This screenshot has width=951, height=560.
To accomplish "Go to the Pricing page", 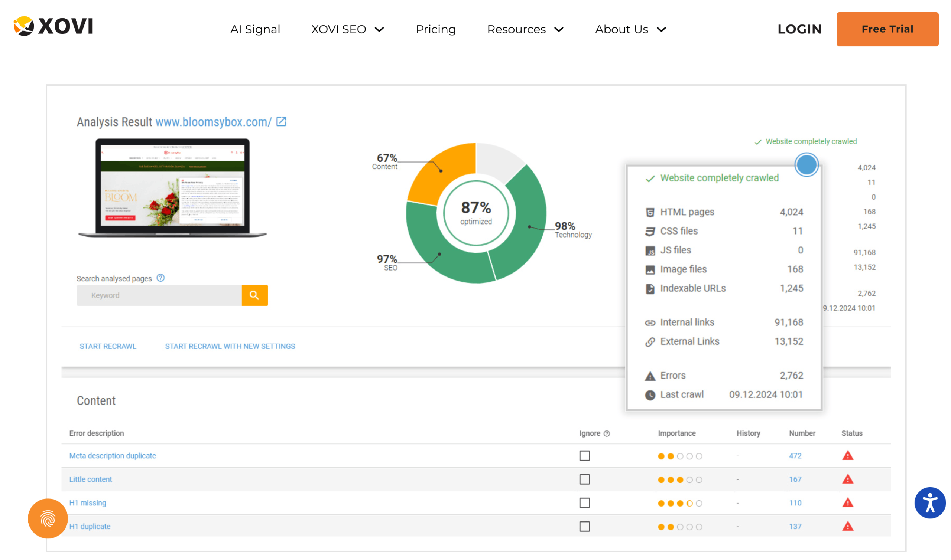I will [x=435, y=29].
